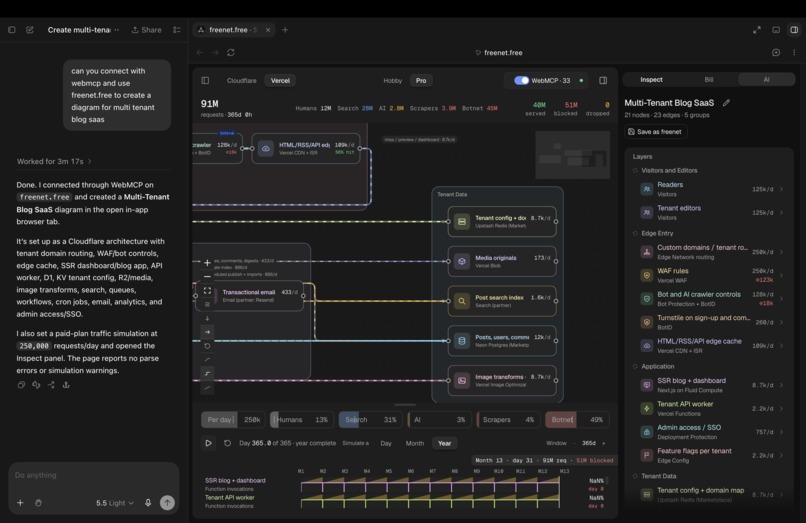Start a new chat with the compose icon
This screenshot has width=806, height=523.
click(x=30, y=30)
